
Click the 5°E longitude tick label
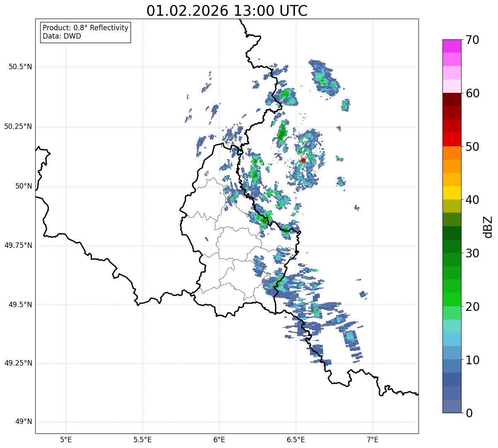(x=66, y=439)
